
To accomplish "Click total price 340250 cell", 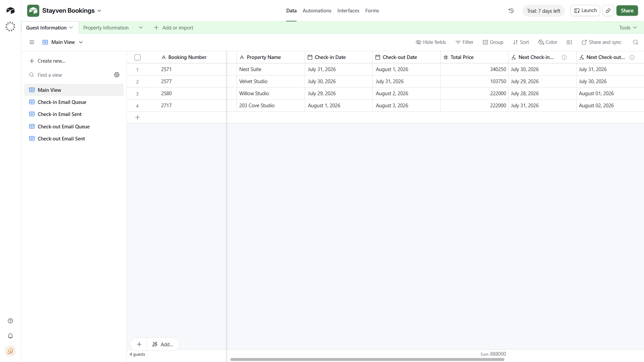I will (475, 69).
